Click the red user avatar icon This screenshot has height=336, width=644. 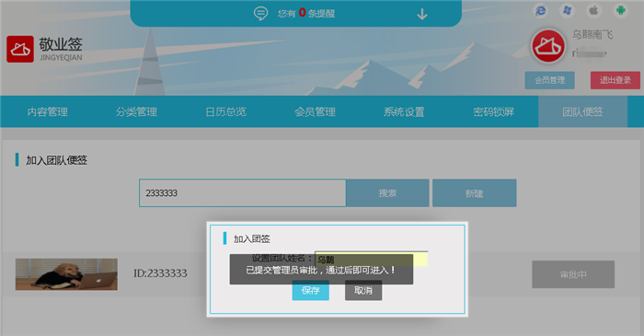[548, 46]
